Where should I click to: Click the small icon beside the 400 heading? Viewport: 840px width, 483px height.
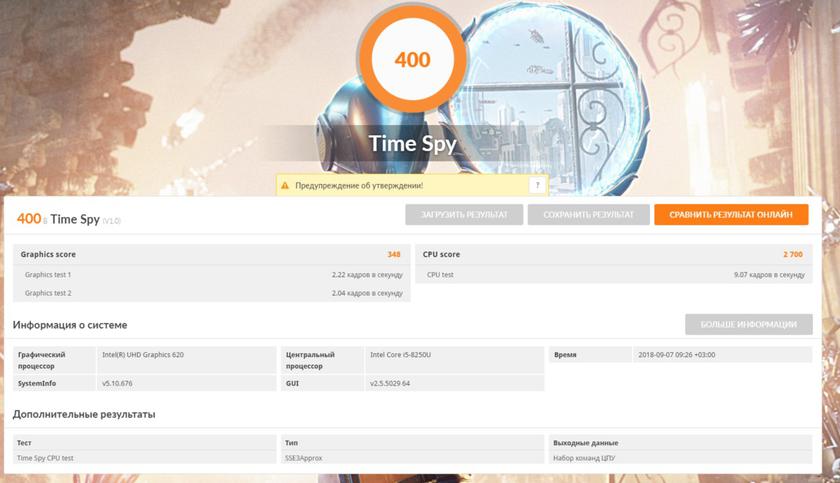click(45, 221)
